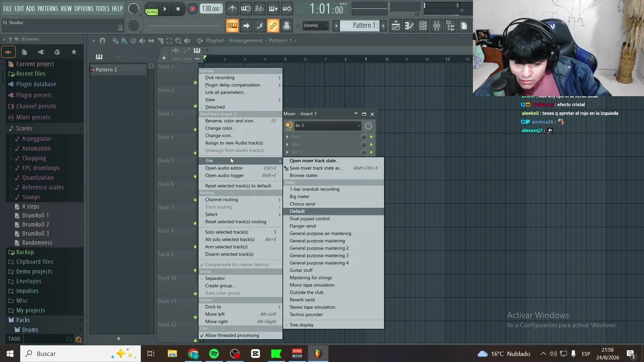Expand Plugin delay compensation submenu
This screenshot has width=644, height=362.
[x=240, y=85]
